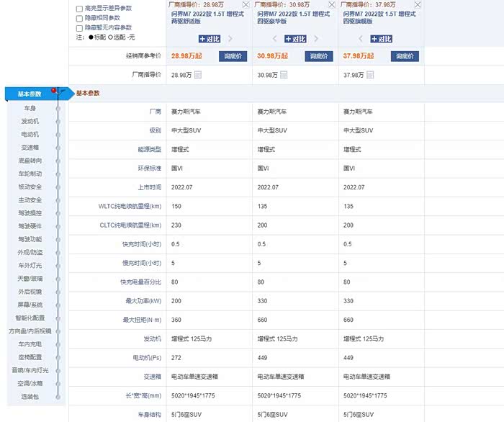This screenshot has width=504, height=422.
Task: Remove the 两驱舒适版 column with its X icon
Action: click(x=246, y=4)
